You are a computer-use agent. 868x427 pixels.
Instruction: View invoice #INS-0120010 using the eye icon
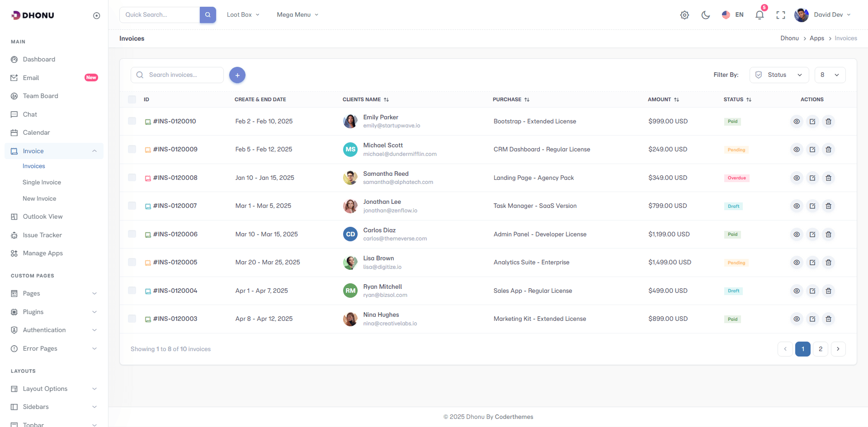pyautogui.click(x=797, y=122)
